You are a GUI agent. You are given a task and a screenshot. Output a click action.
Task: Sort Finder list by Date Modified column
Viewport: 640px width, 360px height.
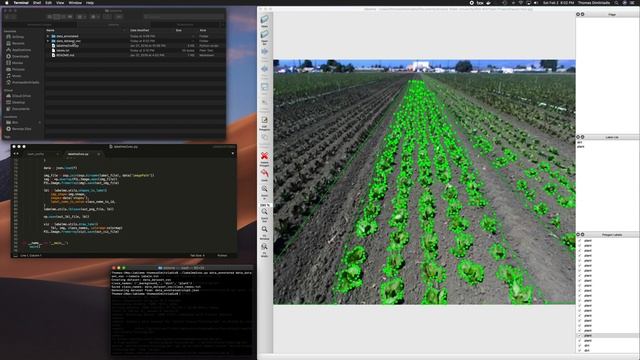(x=140, y=30)
